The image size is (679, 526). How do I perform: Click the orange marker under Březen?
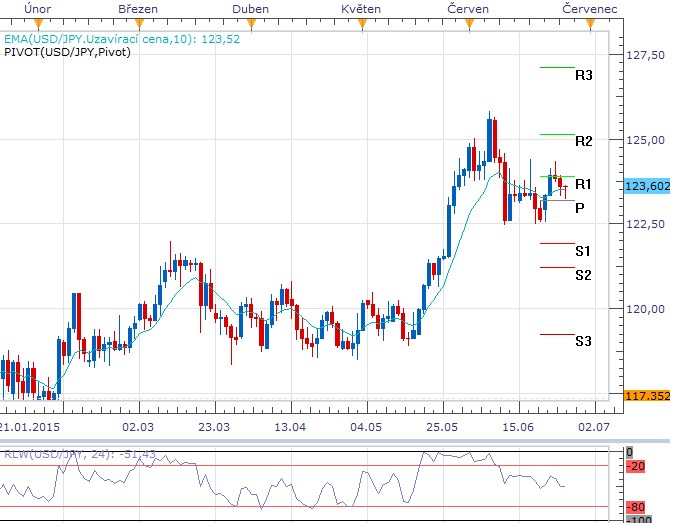[139, 24]
